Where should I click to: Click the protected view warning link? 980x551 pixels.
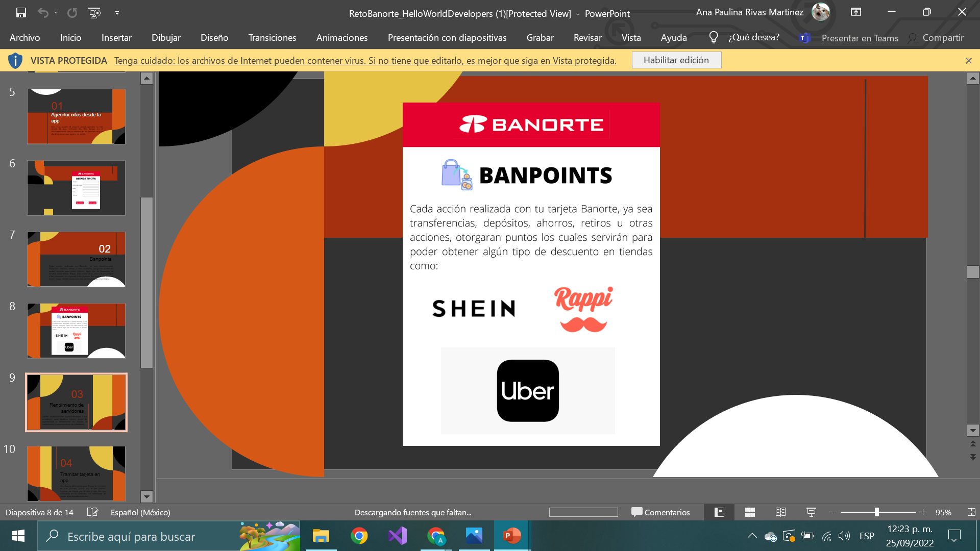coord(365,61)
